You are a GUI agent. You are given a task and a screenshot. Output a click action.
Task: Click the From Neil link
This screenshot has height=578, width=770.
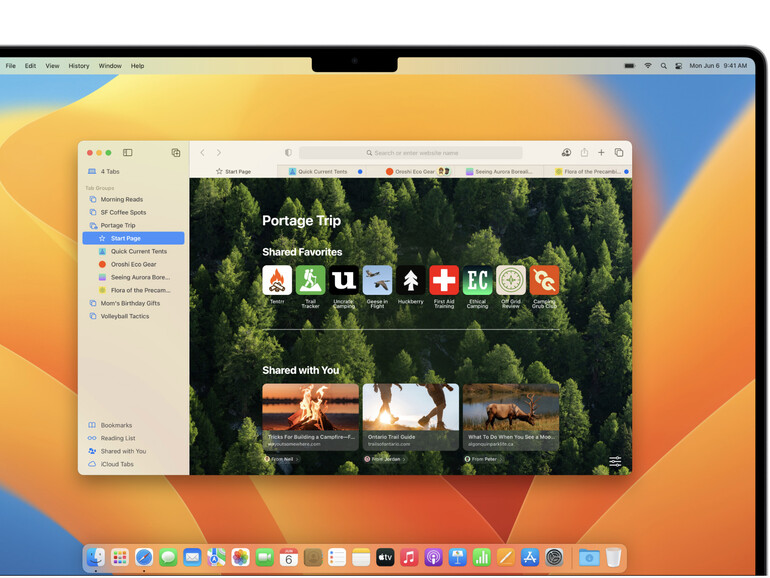282,459
